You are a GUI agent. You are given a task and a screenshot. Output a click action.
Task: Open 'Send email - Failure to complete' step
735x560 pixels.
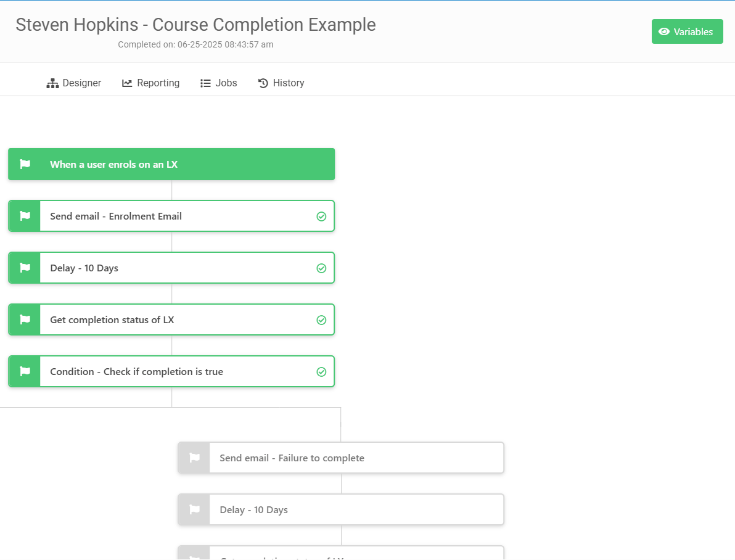pos(341,458)
